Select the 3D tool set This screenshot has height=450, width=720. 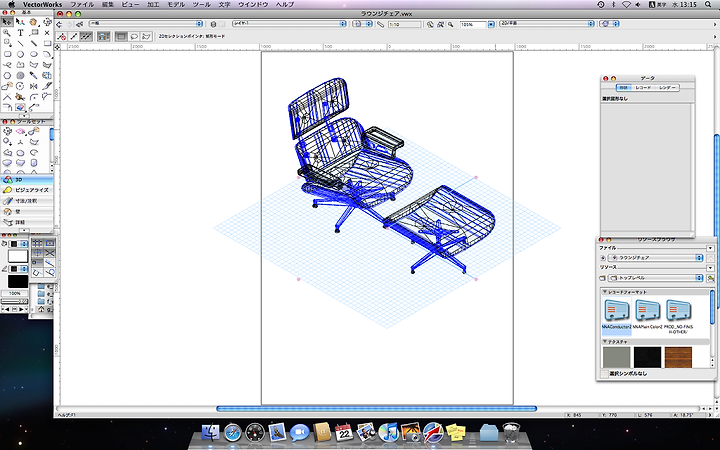pos(27,180)
